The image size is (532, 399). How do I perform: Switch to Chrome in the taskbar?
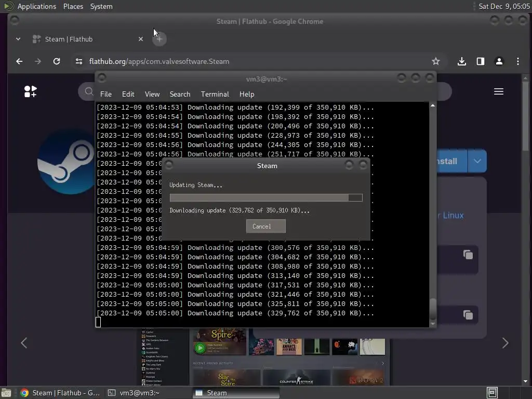tap(60, 393)
